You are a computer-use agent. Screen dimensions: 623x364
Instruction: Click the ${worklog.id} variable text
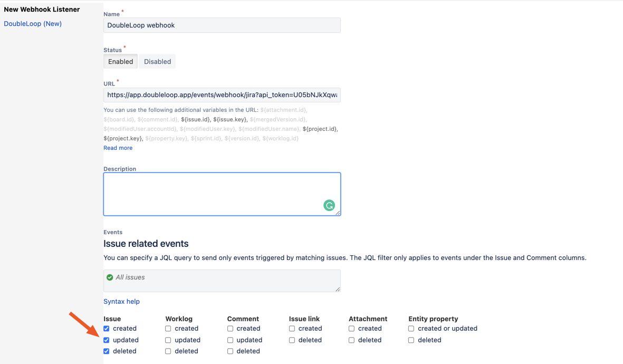(281, 139)
